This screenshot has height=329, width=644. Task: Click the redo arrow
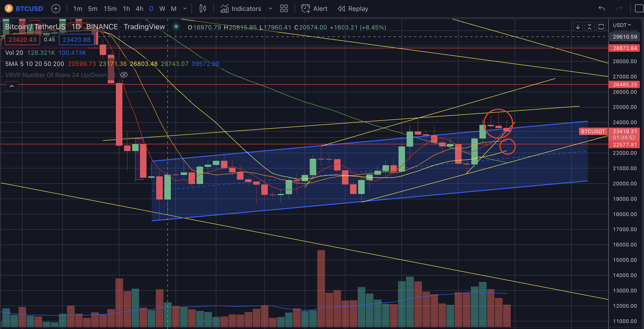coord(619,9)
